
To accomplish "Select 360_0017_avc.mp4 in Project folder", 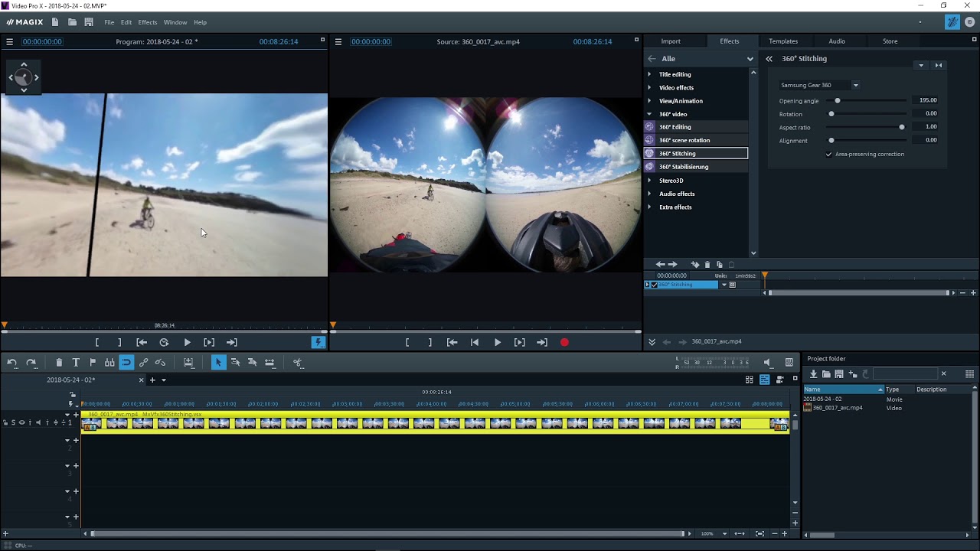I will click(837, 408).
